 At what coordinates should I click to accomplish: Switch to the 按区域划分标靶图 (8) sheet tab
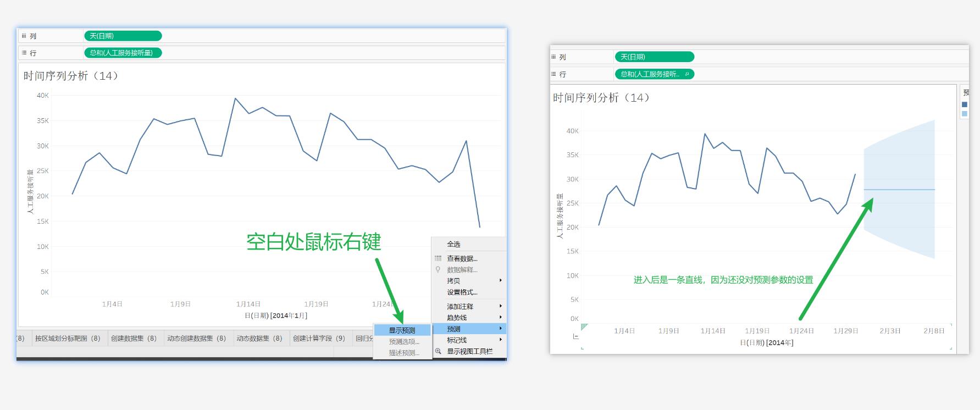68,338
